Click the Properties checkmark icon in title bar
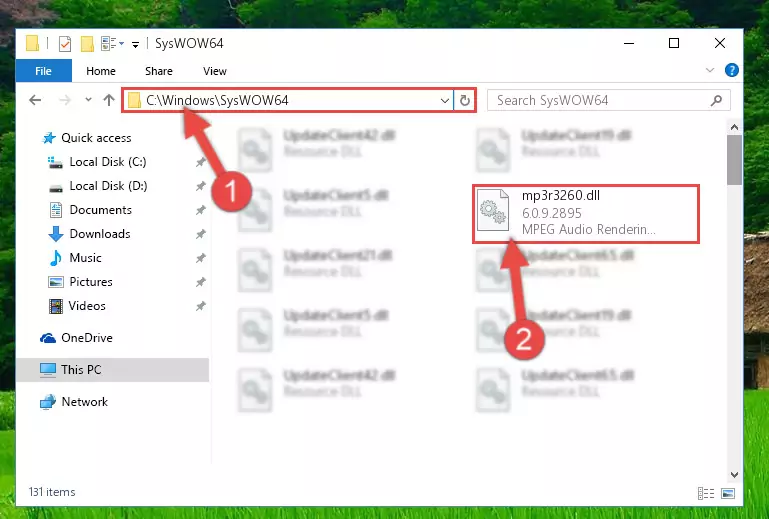 tap(65, 44)
